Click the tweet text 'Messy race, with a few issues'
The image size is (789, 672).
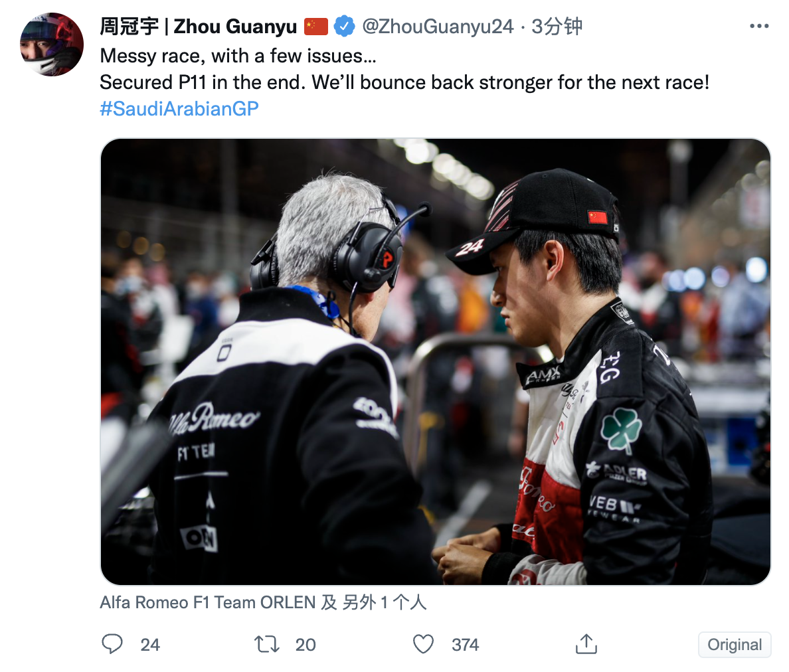point(238,56)
